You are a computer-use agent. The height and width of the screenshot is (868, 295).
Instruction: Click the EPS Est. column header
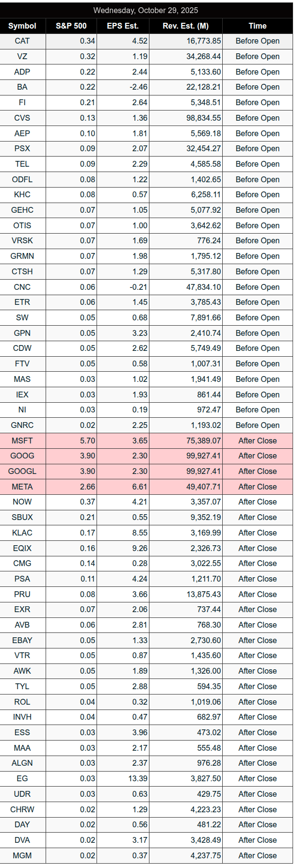point(123,26)
